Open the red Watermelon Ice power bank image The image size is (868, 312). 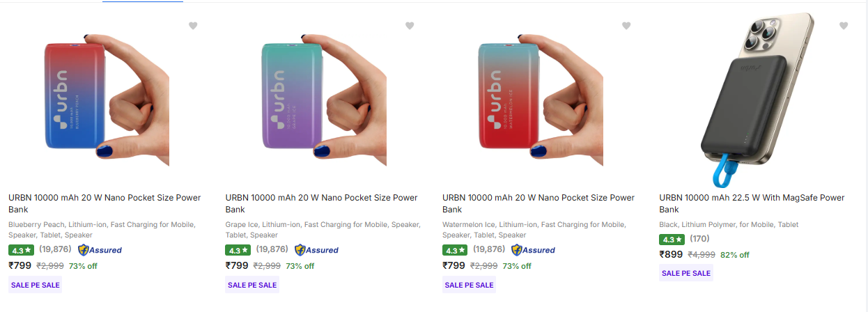pos(541,98)
